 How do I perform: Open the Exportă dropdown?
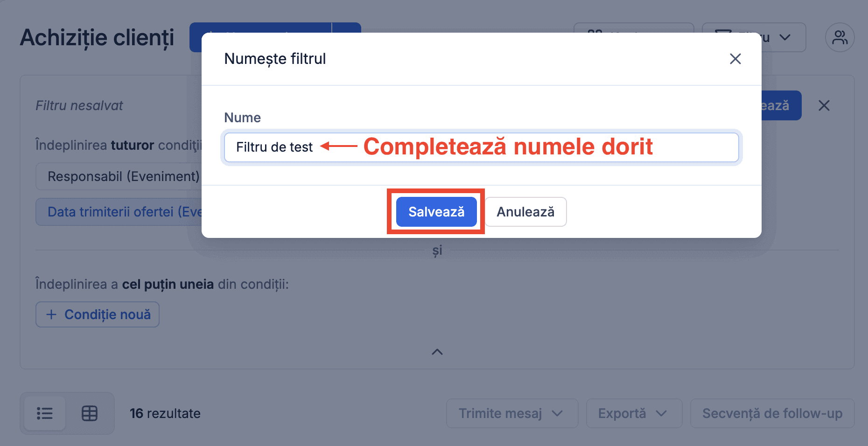(634, 413)
